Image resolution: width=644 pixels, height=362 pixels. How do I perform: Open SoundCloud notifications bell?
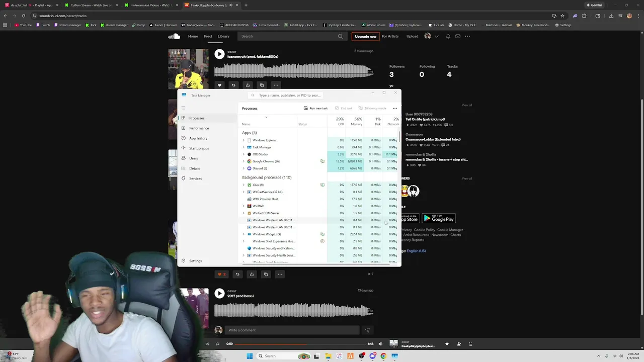coord(448,36)
